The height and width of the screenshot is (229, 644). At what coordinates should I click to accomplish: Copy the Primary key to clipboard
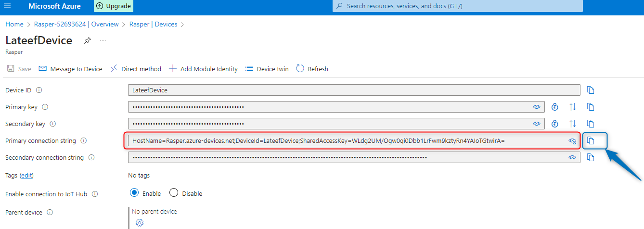pyautogui.click(x=591, y=107)
